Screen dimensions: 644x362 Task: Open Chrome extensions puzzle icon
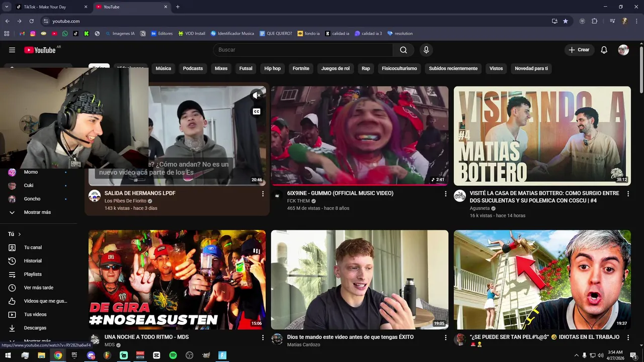pyautogui.click(x=595, y=21)
